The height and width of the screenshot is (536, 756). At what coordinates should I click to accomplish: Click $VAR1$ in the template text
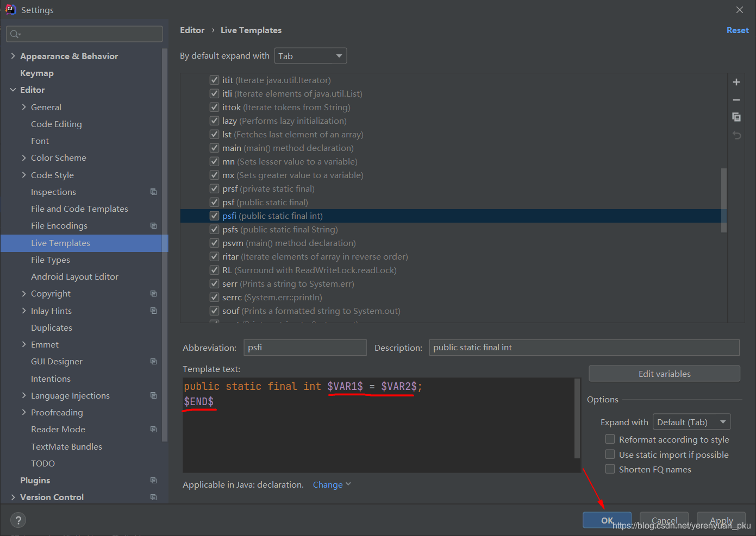pos(345,386)
